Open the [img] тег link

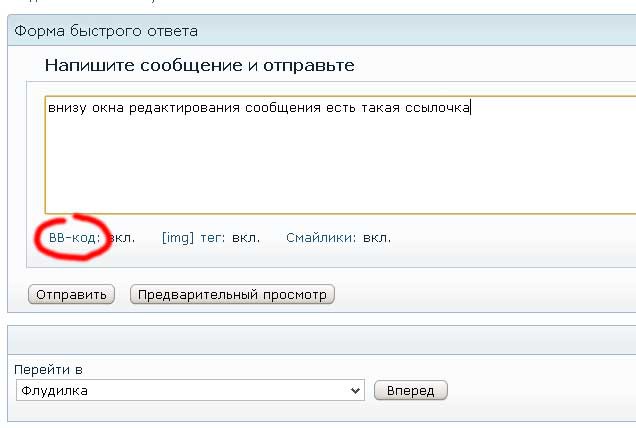193,238
